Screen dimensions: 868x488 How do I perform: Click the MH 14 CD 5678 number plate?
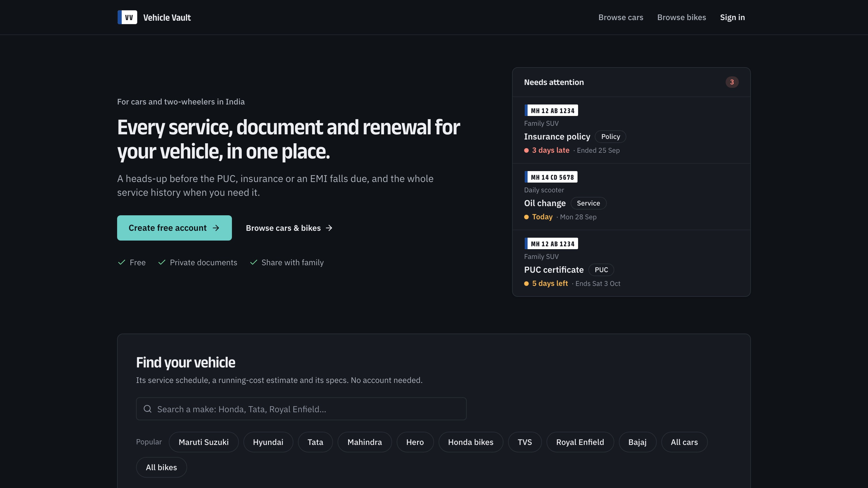pyautogui.click(x=551, y=177)
